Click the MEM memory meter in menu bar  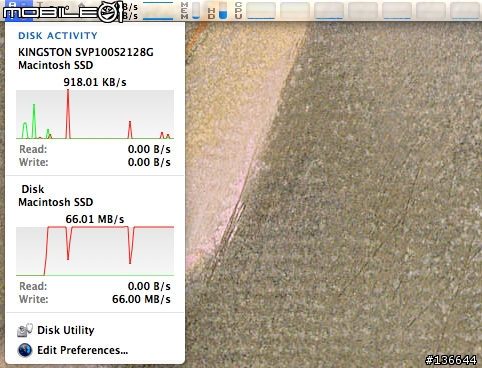click(x=190, y=10)
